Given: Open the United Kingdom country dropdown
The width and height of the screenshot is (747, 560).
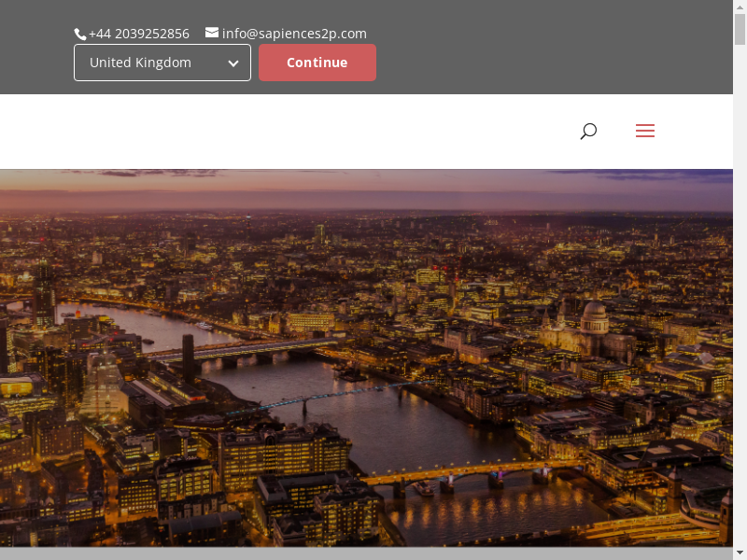Looking at the screenshot, I should [x=149, y=63].
